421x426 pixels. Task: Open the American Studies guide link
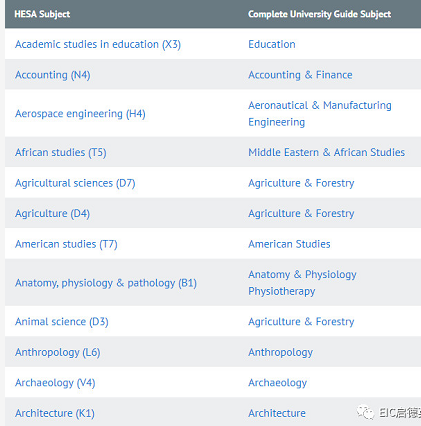(289, 244)
